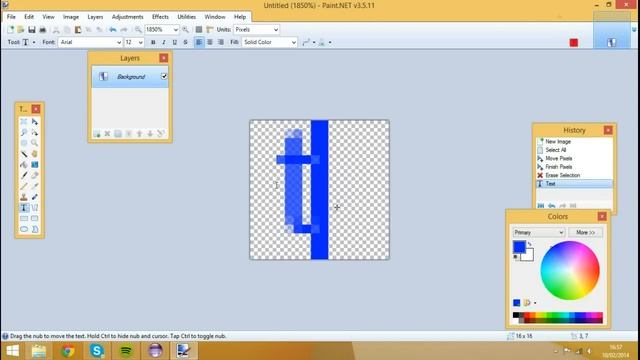Open the font size 12 dropdown
The image size is (640, 360).
[x=140, y=42]
